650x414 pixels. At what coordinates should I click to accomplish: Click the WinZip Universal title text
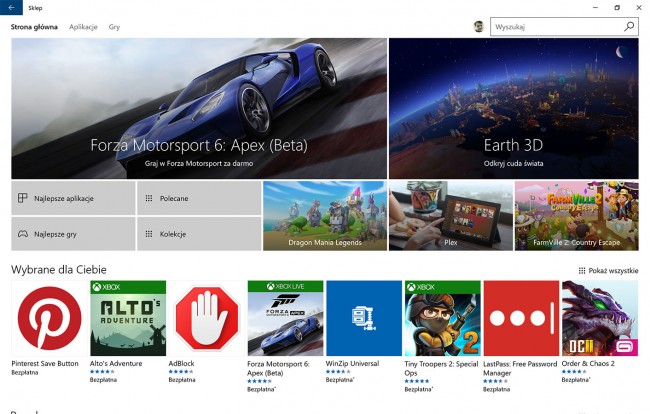click(352, 363)
